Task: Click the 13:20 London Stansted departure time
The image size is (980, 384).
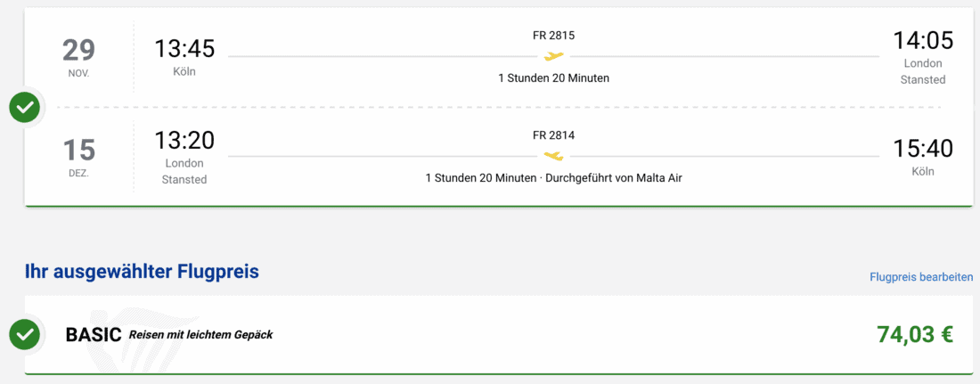Action: (184, 141)
